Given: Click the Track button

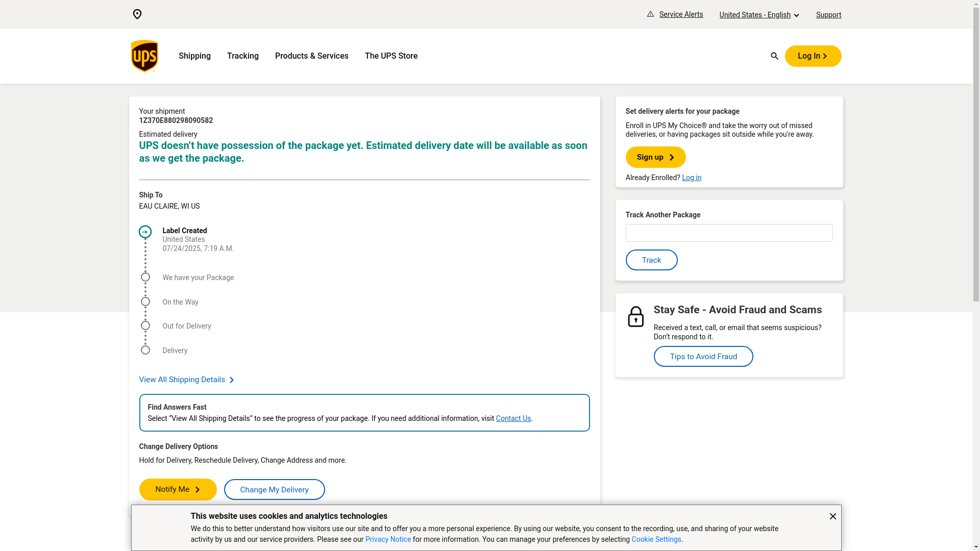Looking at the screenshot, I should click(651, 260).
